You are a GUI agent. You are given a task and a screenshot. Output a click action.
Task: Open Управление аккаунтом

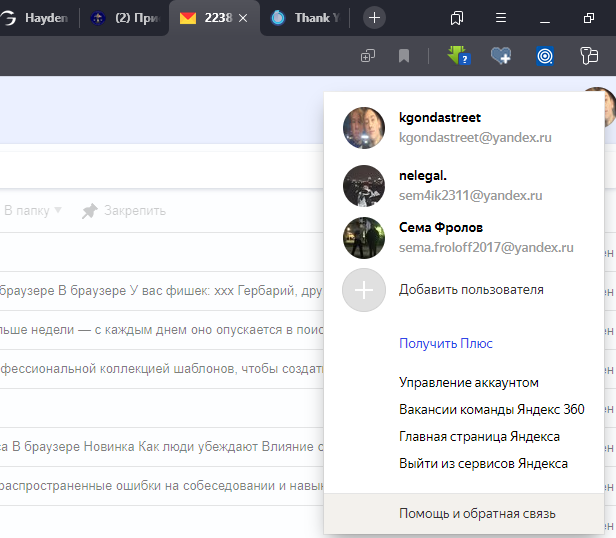point(468,382)
